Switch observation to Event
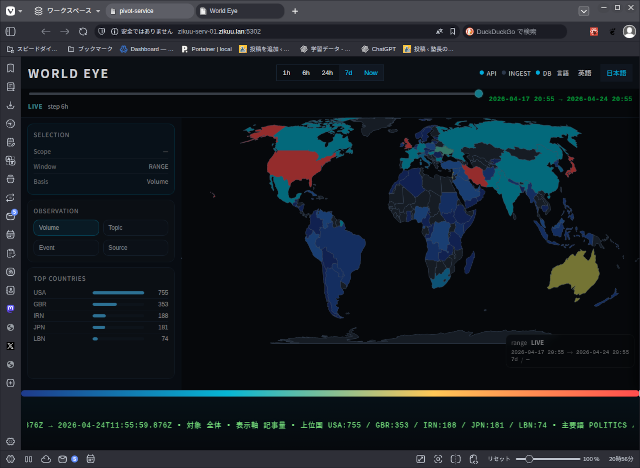This screenshot has width=640, height=468. click(x=66, y=247)
